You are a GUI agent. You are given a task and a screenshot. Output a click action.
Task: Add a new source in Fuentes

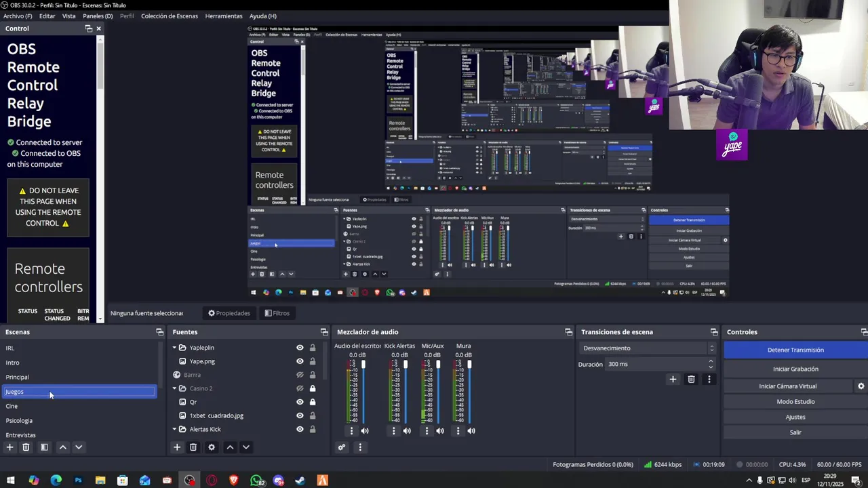[176, 447]
